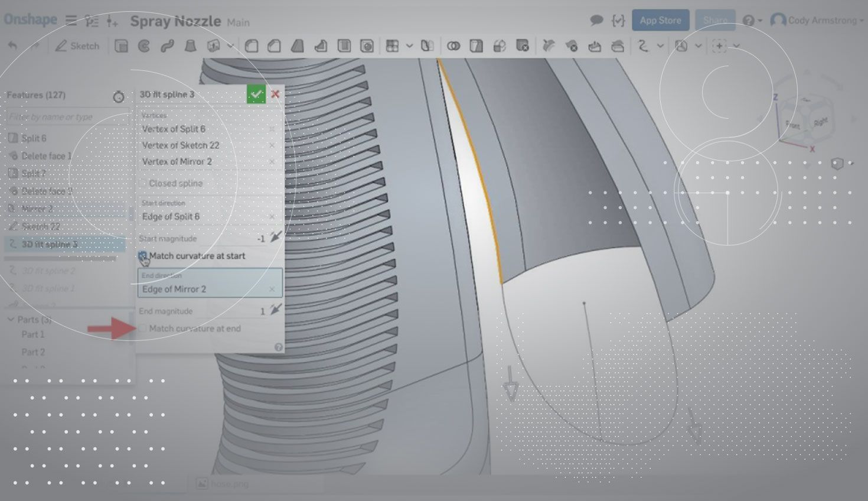Select the Boolean tool icon
Image resolution: width=868 pixels, height=501 pixels.
(x=453, y=46)
